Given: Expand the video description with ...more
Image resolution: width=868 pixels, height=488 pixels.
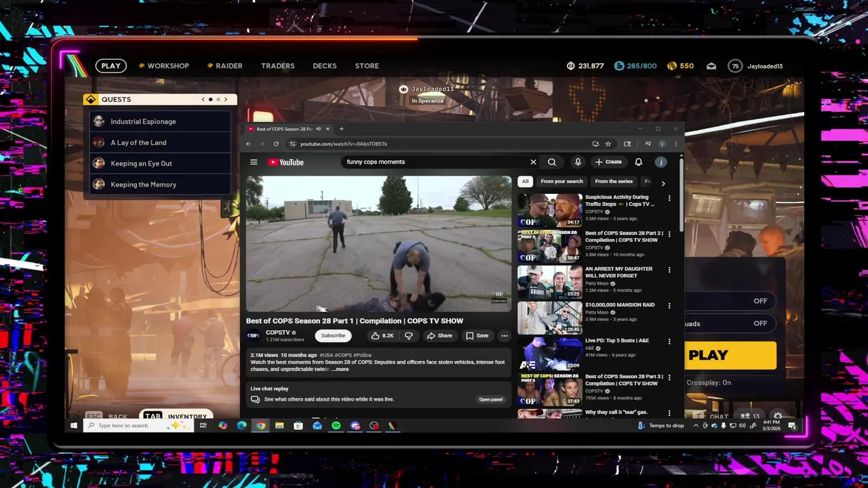Looking at the screenshot, I should (340, 369).
